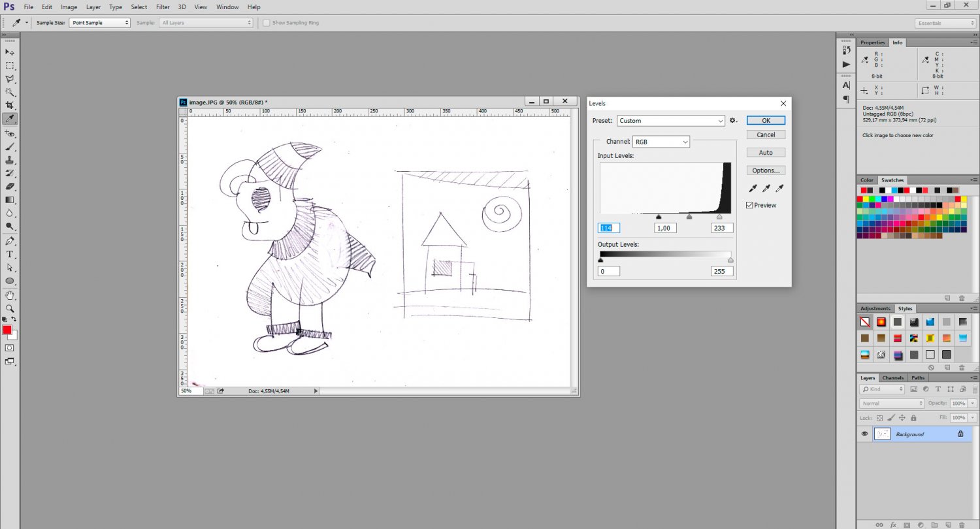Select the Crop tool in the toolbar
The width and height of the screenshot is (980, 529).
[10, 105]
